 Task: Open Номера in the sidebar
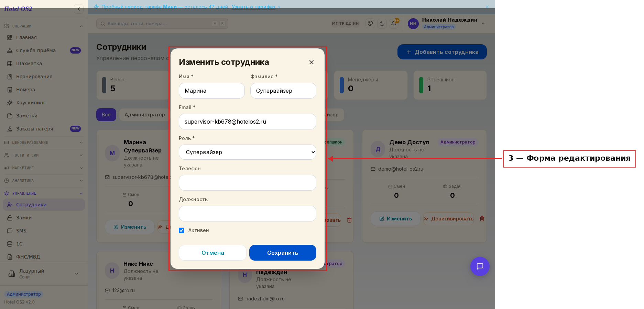[44, 90]
